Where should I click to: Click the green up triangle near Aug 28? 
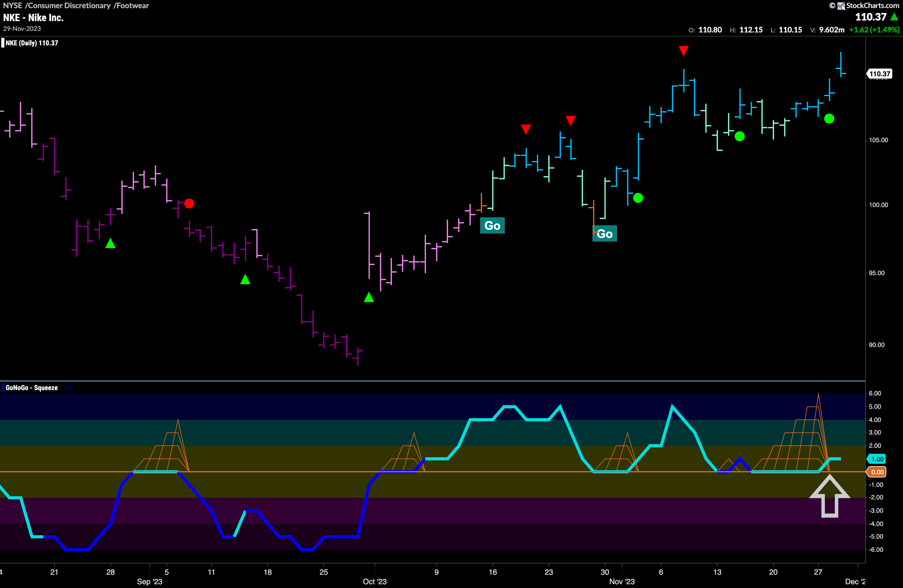click(x=110, y=243)
